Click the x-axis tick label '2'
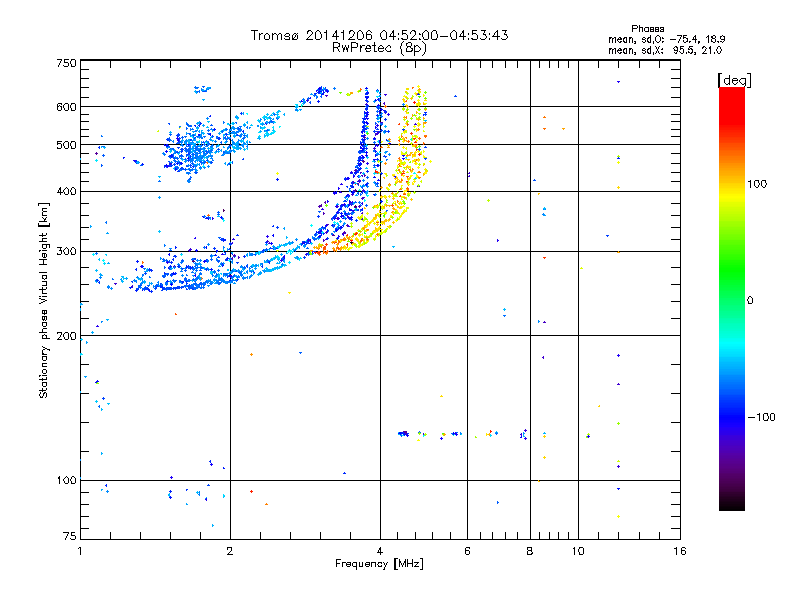800x600 pixels. (230, 551)
